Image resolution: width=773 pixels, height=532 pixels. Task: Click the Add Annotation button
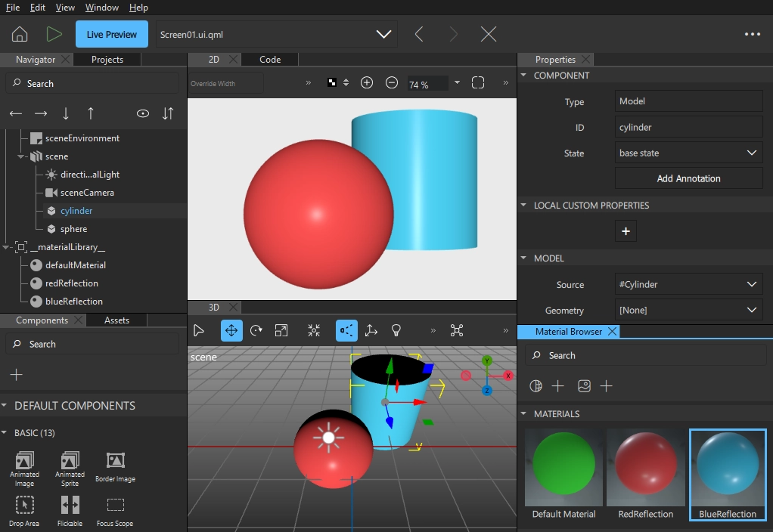click(x=688, y=178)
